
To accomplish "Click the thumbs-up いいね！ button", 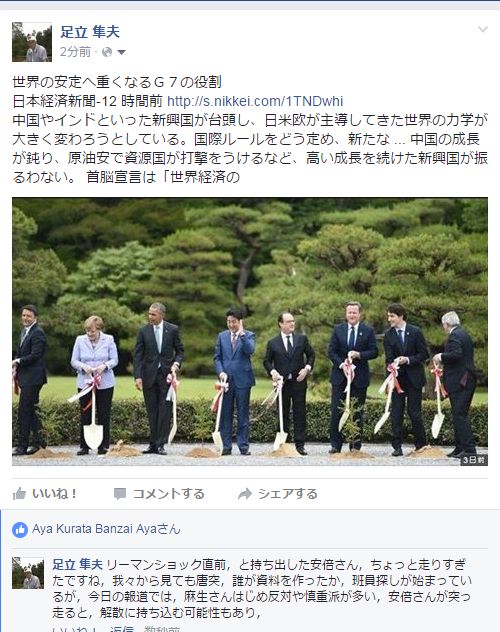I will click(45, 493).
